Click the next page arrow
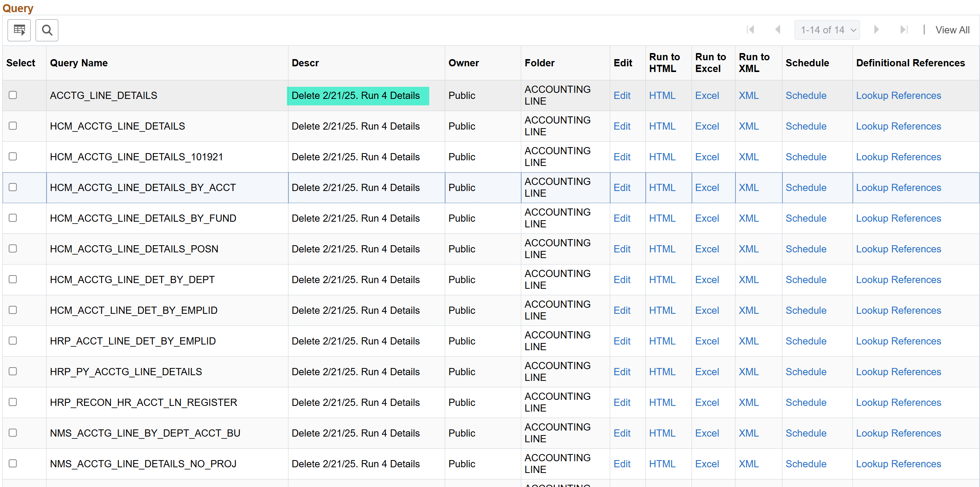Viewport: 980px width, 487px height. point(877,30)
